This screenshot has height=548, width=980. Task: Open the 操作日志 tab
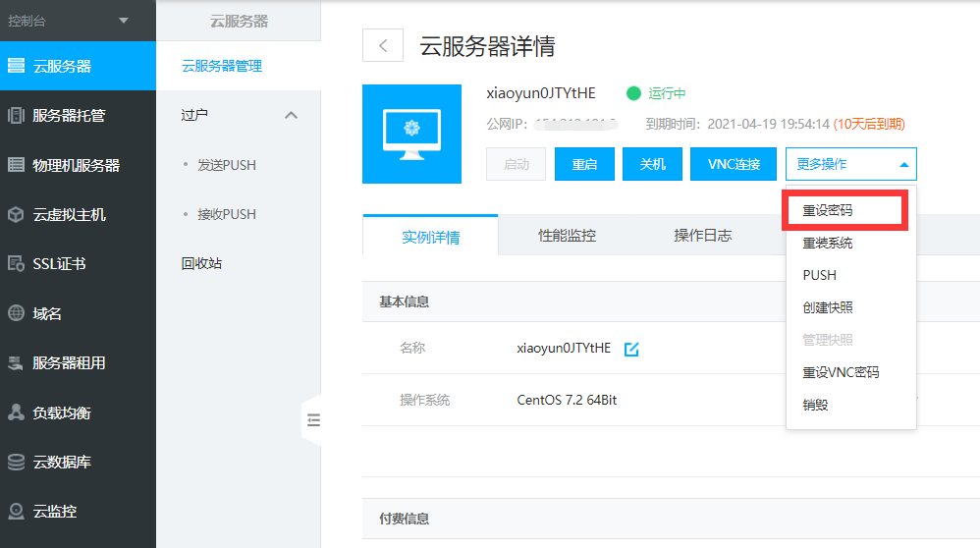pyautogui.click(x=702, y=236)
